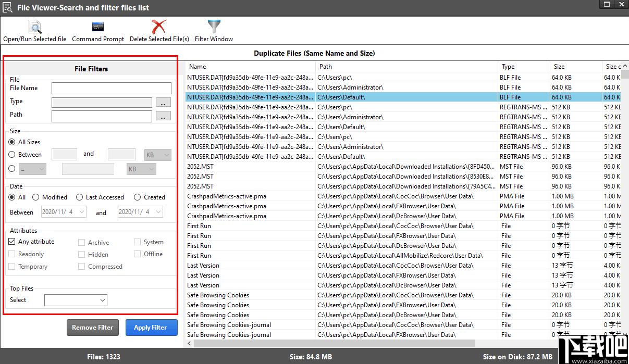Screen dimensions: 629x364
Task: Click the Size: 84.8 MB status text
Action: point(311,357)
